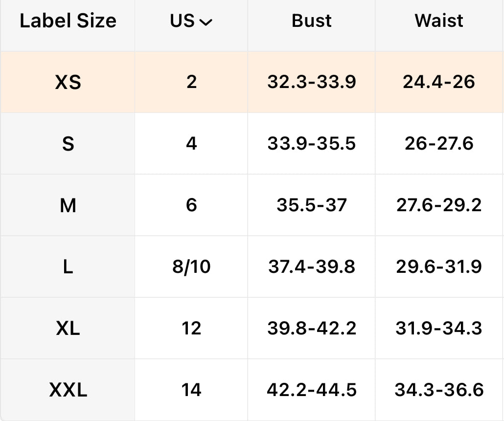Open the US size system dropdown

[191, 21]
